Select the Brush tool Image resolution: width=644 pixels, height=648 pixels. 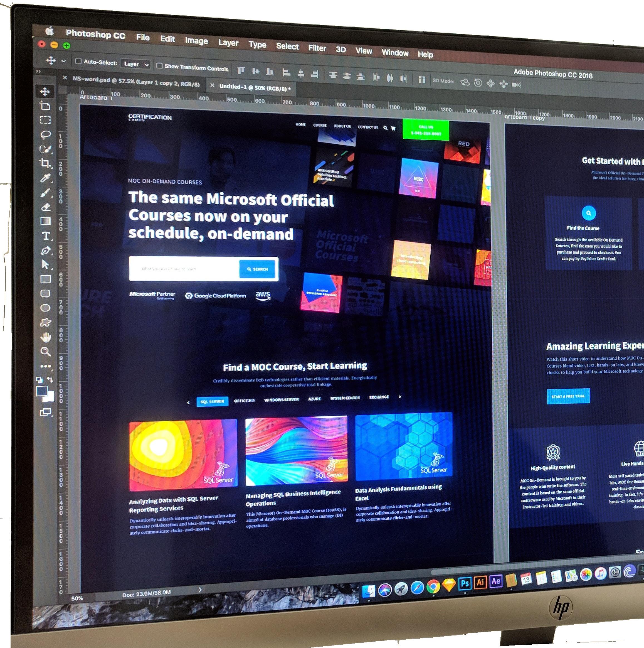point(45,193)
